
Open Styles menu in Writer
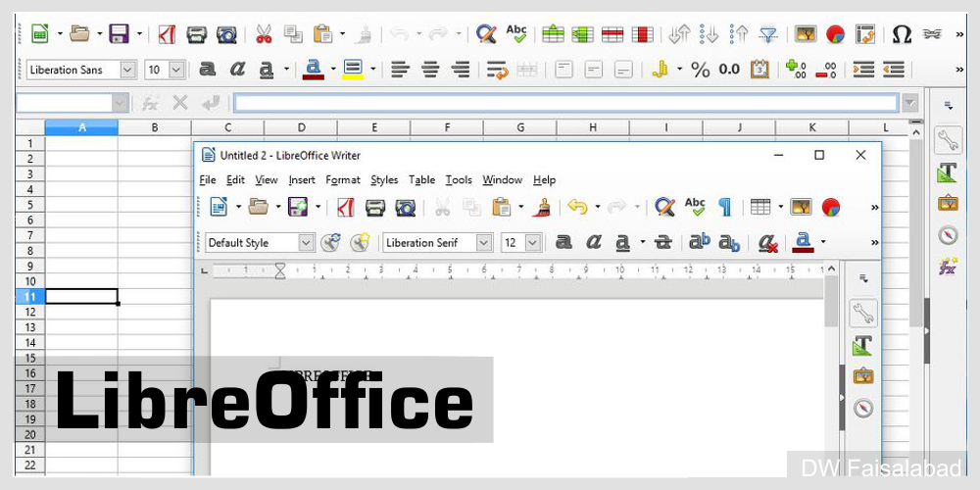pos(384,180)
